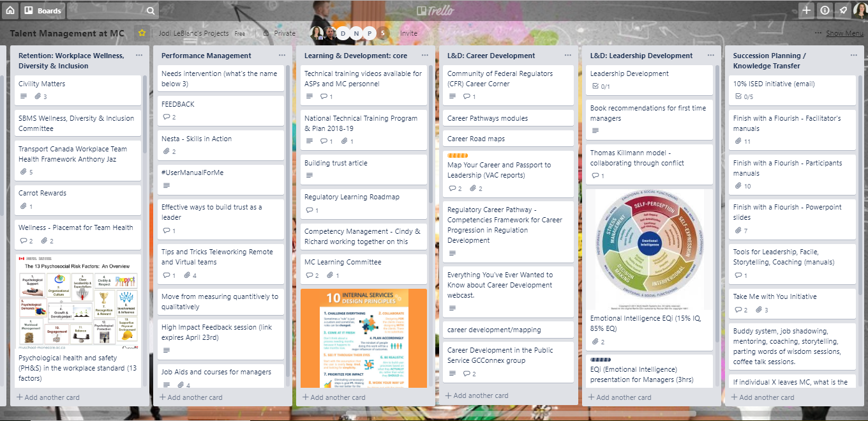Click comments badge on FEEDBACK card
Screen dimensions: 868x421
tap(169, 118)
